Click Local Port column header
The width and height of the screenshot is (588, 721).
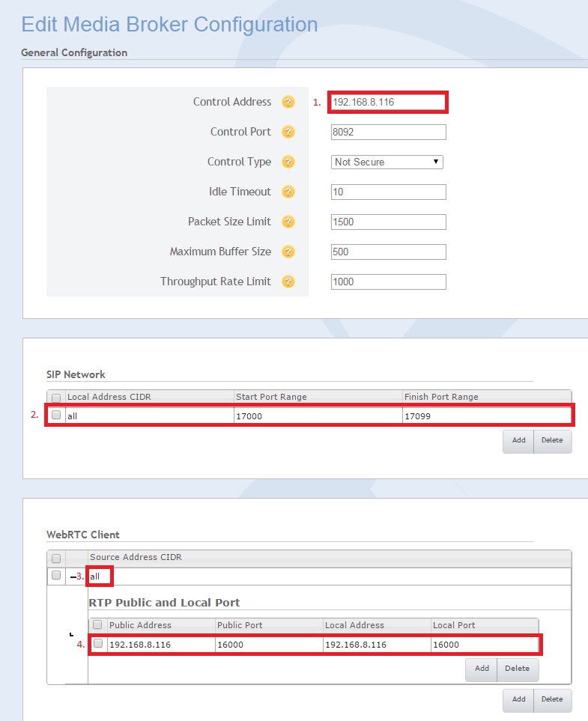coord(485,625)
